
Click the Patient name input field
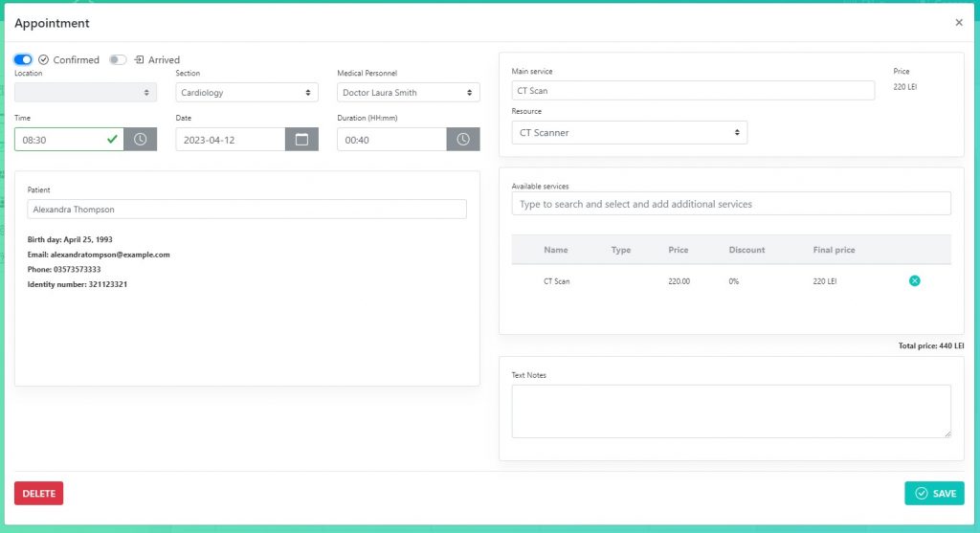pyautogui.click(x=247, y=209)
